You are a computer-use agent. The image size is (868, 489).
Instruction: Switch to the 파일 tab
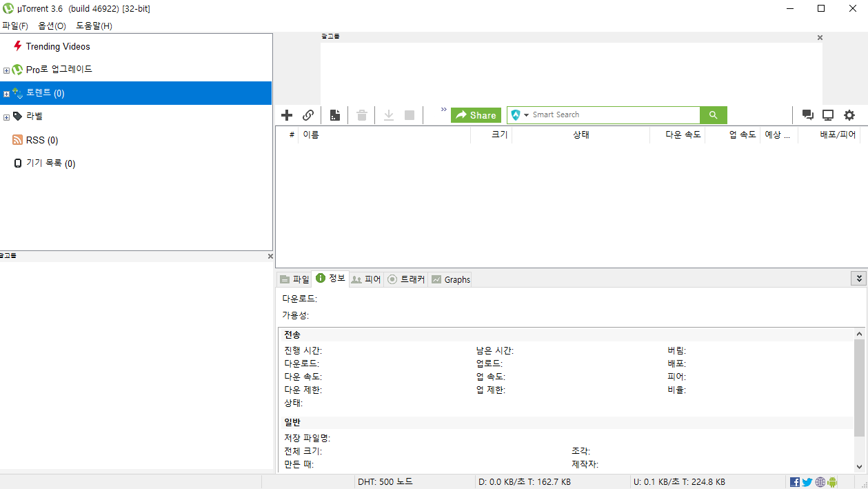click(x=294, y=279)
